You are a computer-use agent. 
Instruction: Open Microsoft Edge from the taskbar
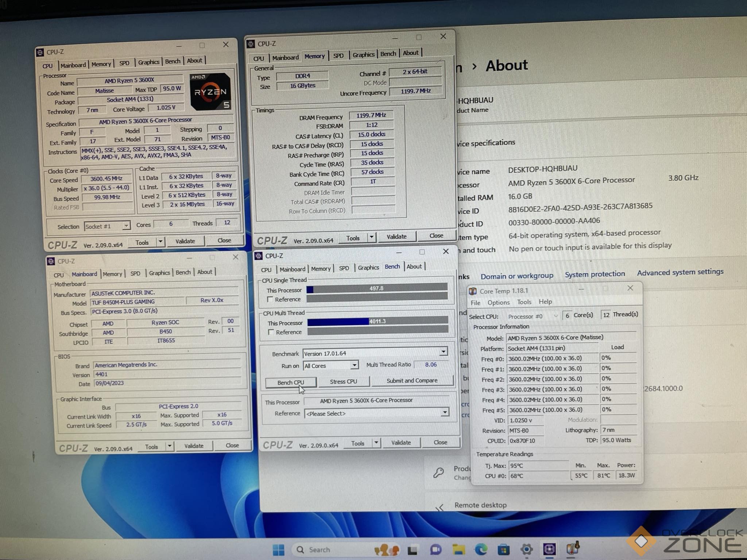pyautogui.click(x=481, y=549)
